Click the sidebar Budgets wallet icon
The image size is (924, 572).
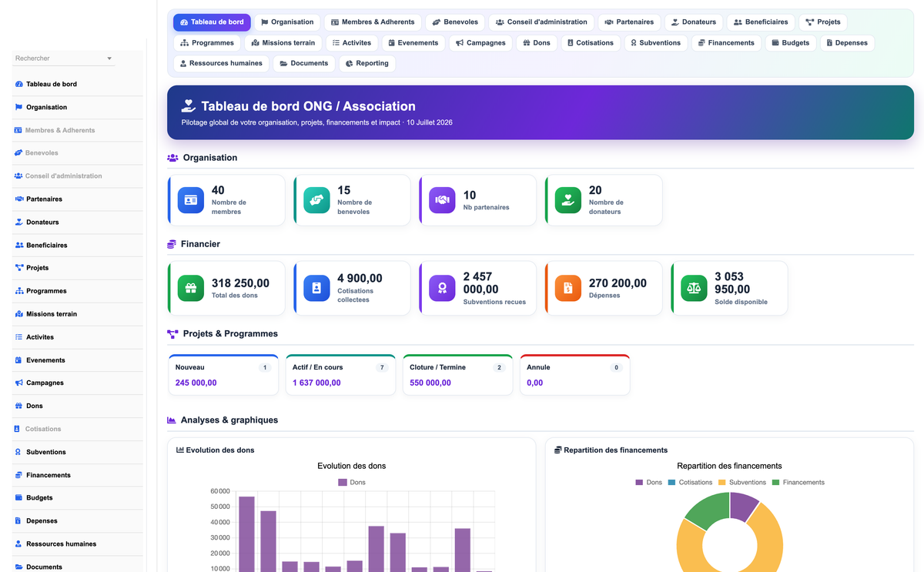[18, 498]
